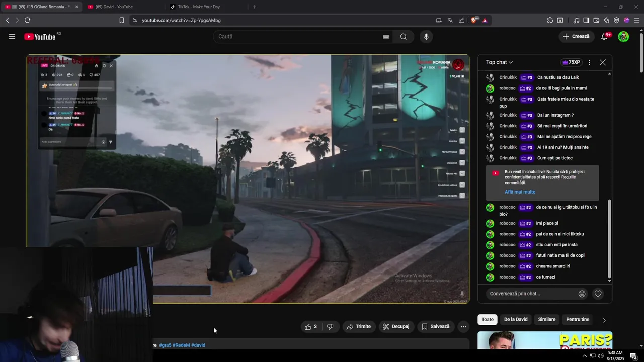
Task: Open the taskbar volume icon
Action: (601, 356)
